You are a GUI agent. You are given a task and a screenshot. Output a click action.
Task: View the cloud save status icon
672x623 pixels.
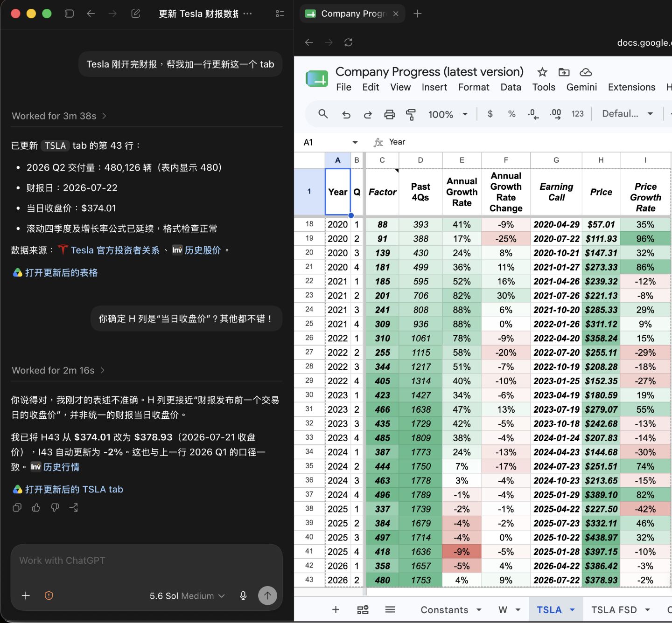coord(586,72)
